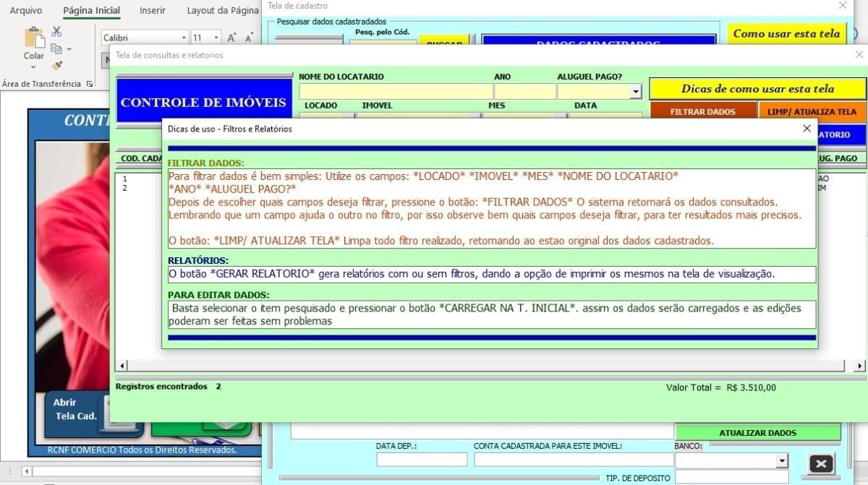Click the CONTA CADASTRADA PARA ESTE IMOVEL field
The image size is (868, 485).
coord(574,460)
